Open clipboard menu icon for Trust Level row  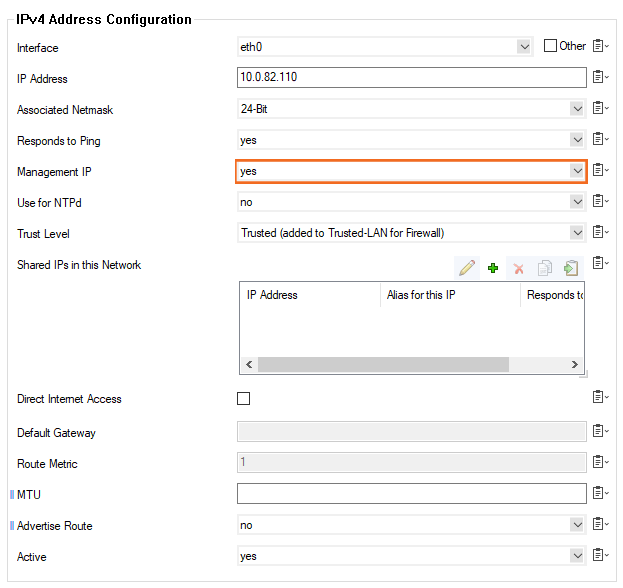pyautogui.click(x=600, y=232)
